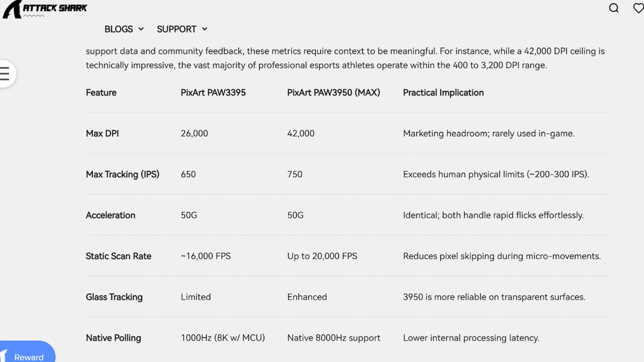Click the Reward button
644x362 pixels.
(27, 352)
